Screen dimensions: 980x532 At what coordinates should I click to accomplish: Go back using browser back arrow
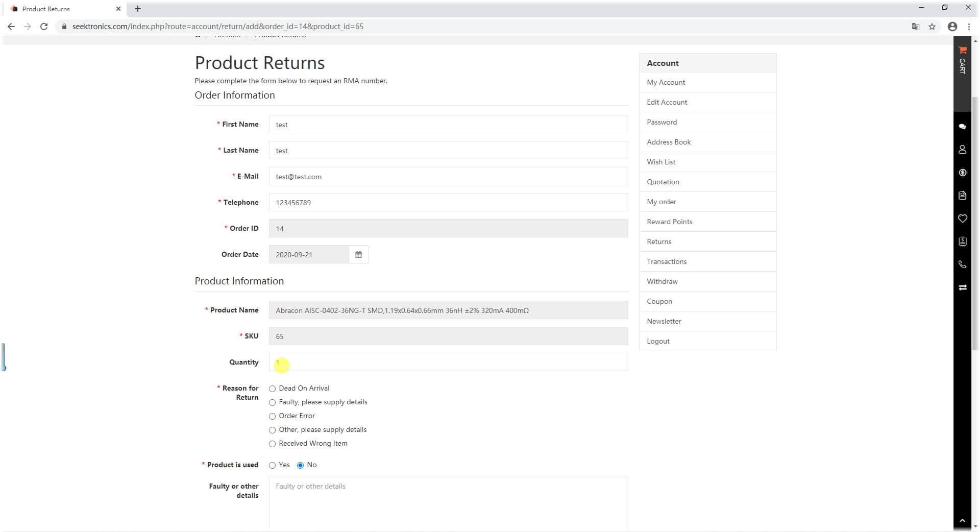coord(11,27)
